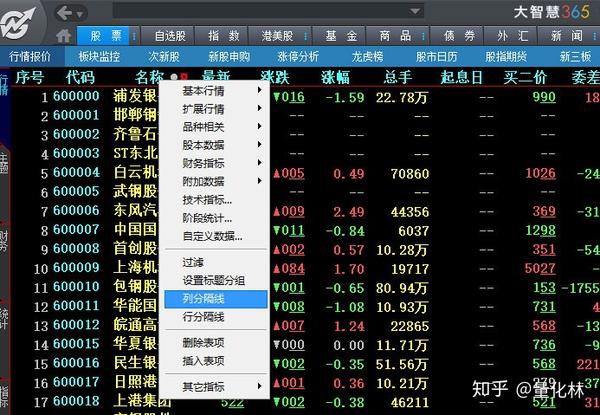
Task: Expand the 股本数据 submenu
Action: (216, 145)
